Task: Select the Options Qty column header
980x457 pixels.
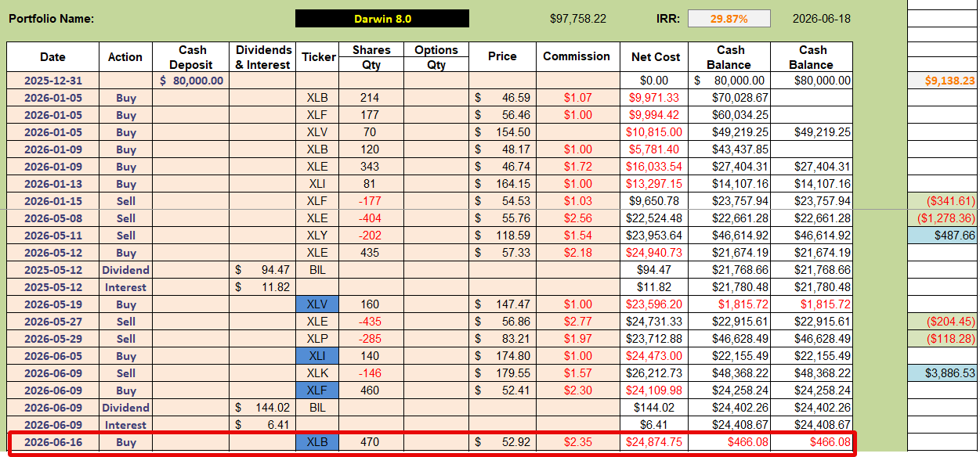Action: 436,57
